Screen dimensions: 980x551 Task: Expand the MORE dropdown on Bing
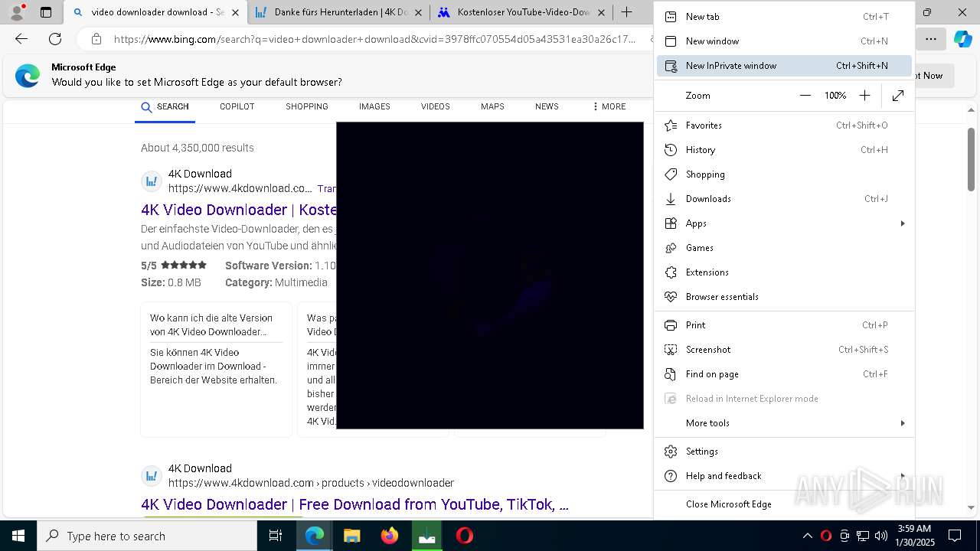click(609, 106)
